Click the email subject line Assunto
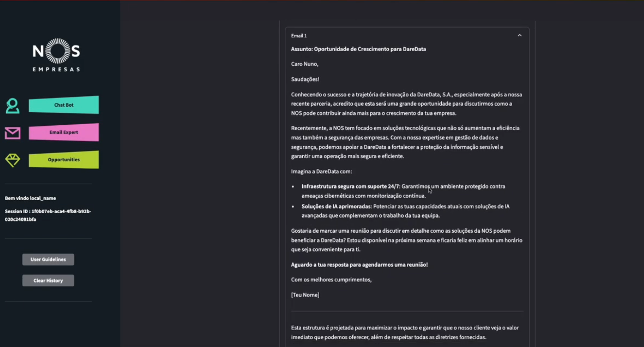644x347 pixels. [x=358, y=49]
